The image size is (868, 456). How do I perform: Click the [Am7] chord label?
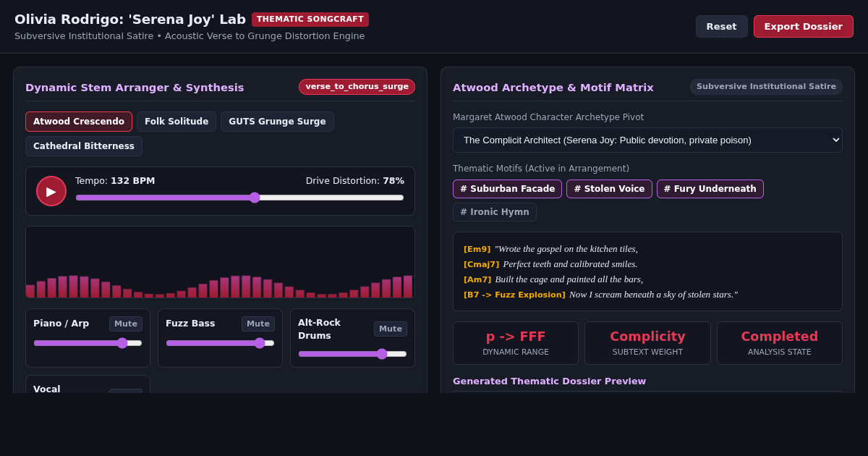pyautogui.click(x=477, y=279)
